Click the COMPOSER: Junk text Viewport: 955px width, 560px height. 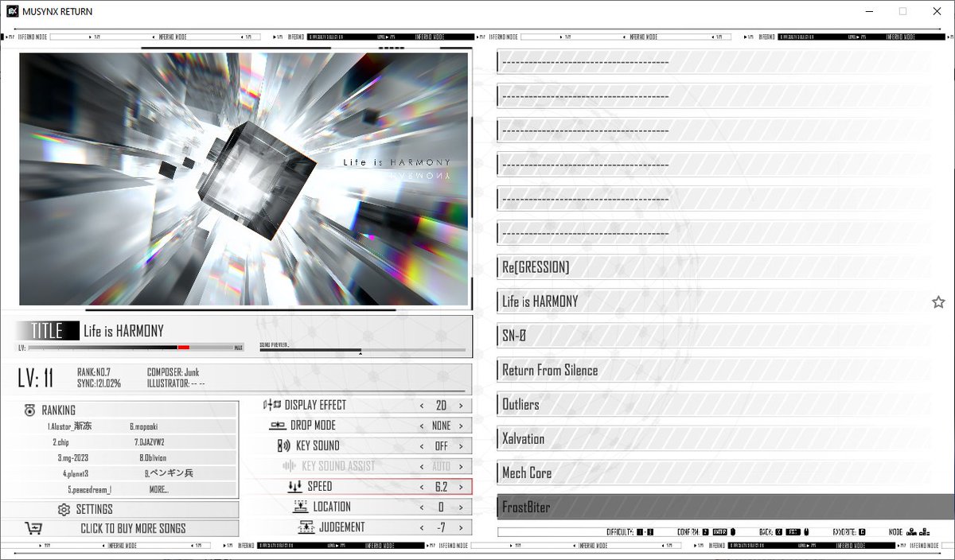point(173,371)
